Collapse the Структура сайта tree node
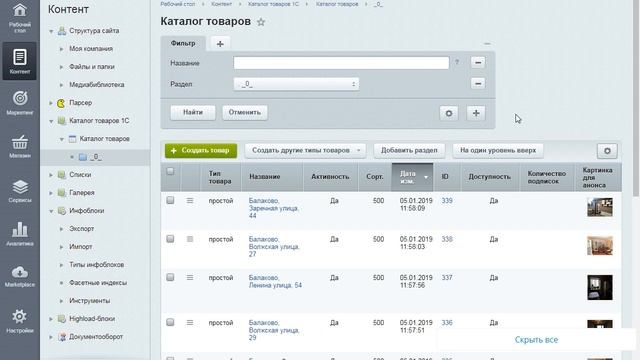Image resolution: width=640 pixels, height=360 pixels. coord(51,31)
